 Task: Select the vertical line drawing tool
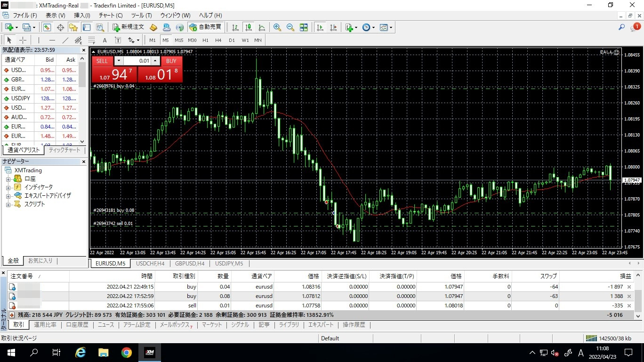39,40
